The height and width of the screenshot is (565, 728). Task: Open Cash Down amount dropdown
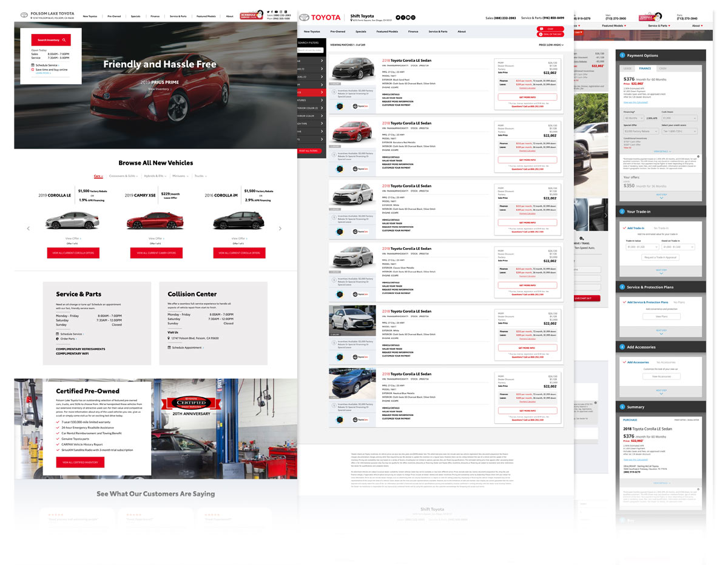[679, 118]
